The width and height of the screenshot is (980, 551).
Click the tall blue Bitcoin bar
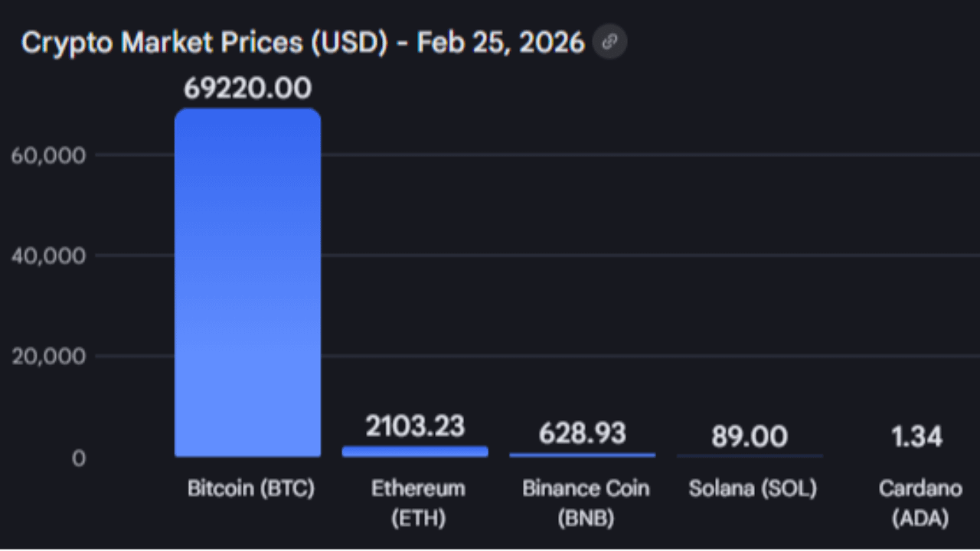pyautogui.click(x=247, y=283)
